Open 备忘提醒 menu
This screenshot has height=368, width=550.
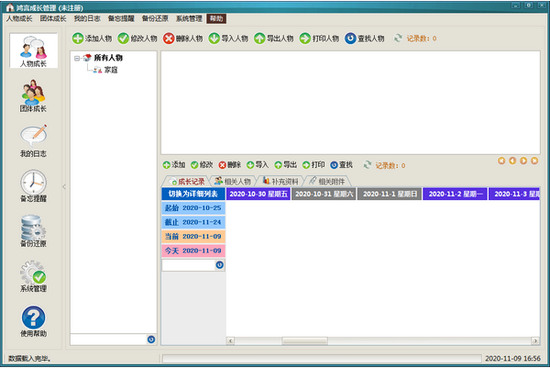pyautogui.click(x=121, y=19)
